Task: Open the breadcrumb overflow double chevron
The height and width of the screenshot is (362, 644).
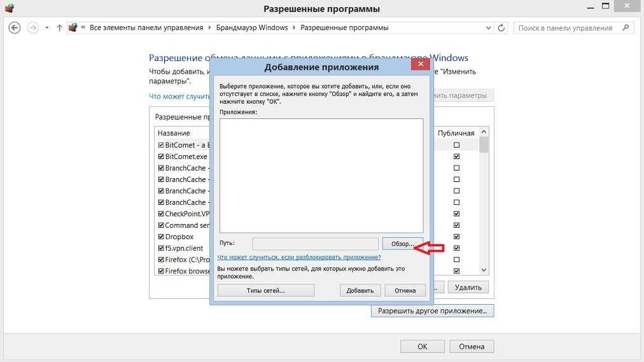Action: pyautogui.click(x=83, y=27)
